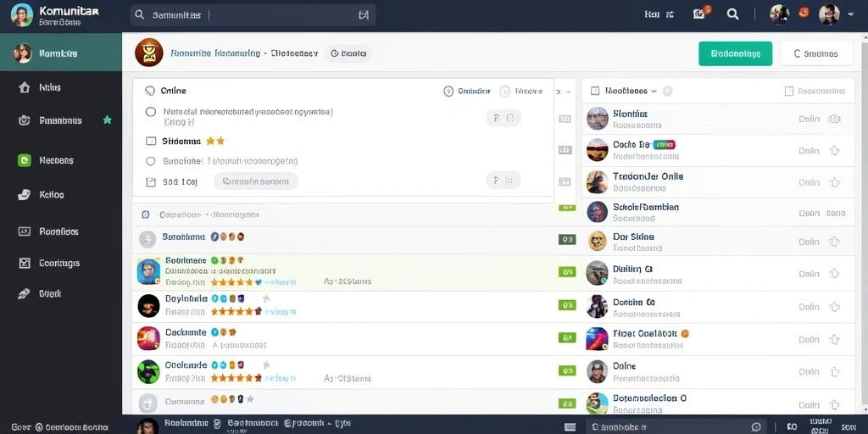Tick the checkbox beside the two gold stars

pyautogui.click(x=151, y=142)
